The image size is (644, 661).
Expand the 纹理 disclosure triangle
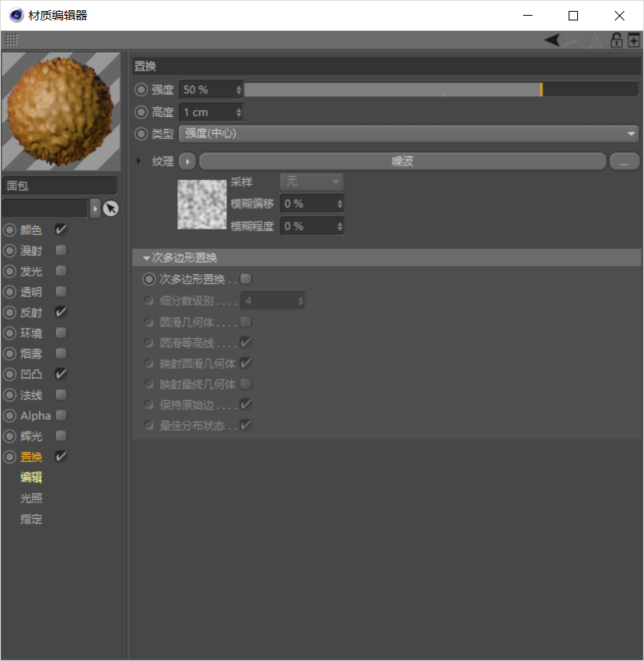(x=140, y=161)
